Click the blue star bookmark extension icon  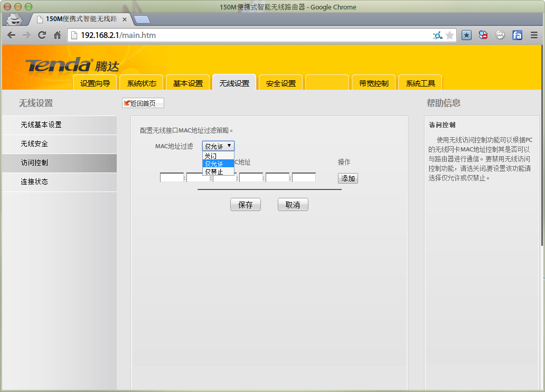pos(466,35)
